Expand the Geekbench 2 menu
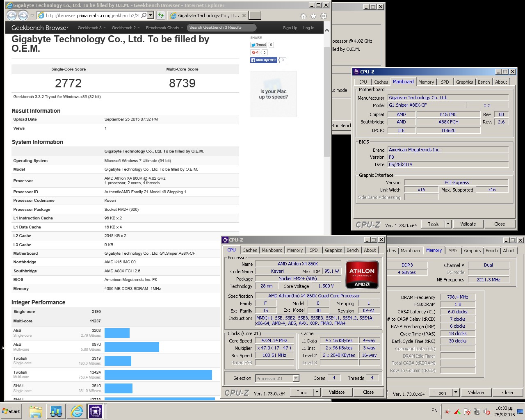The height and width of the screenshot is (420, 525). [126, 28]
